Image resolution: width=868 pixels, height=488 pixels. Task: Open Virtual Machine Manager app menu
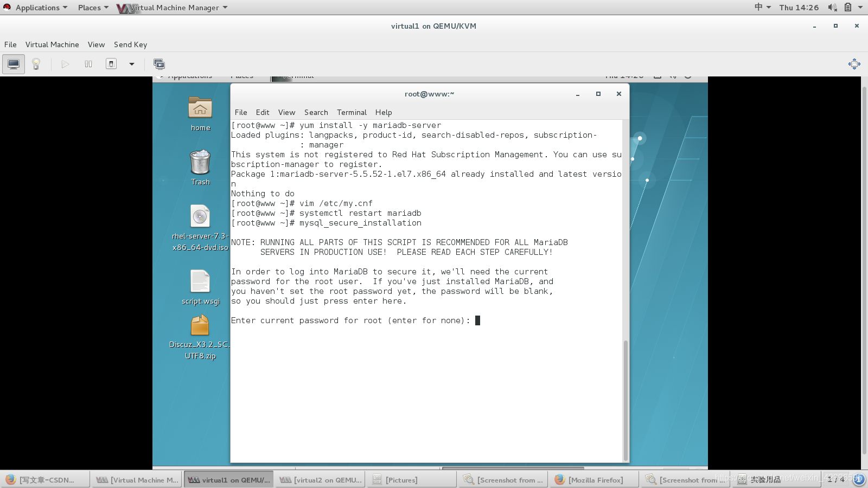coord(173,8)
